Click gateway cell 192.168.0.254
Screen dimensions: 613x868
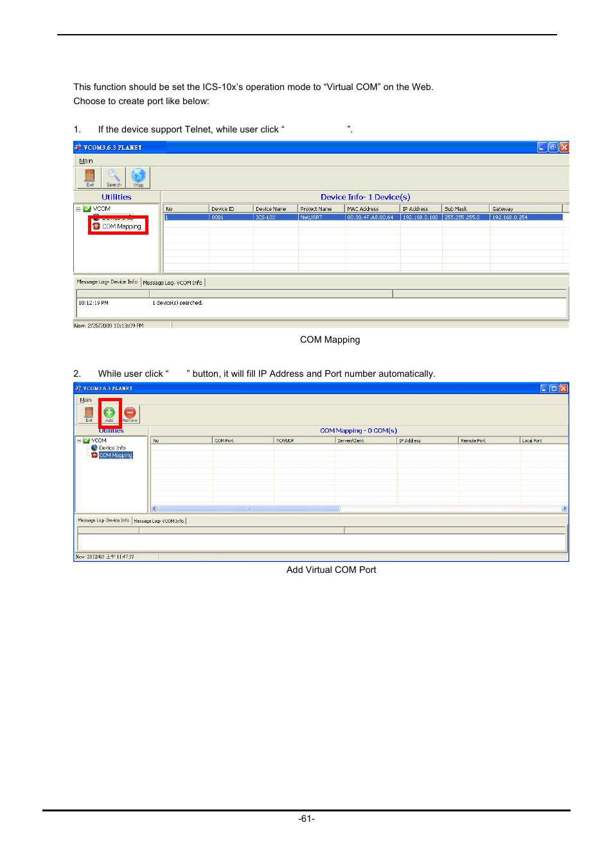point(526,217)
